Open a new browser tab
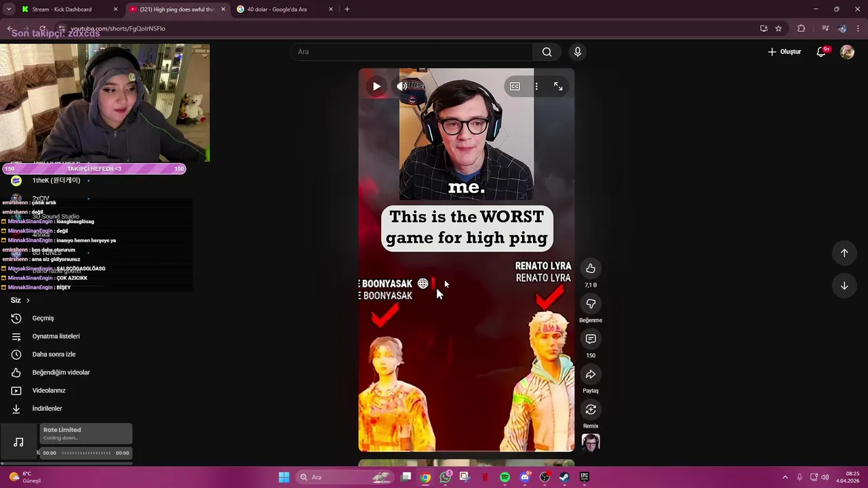The image size is (868, 488). pyautogui.click(x=347, y=9)
